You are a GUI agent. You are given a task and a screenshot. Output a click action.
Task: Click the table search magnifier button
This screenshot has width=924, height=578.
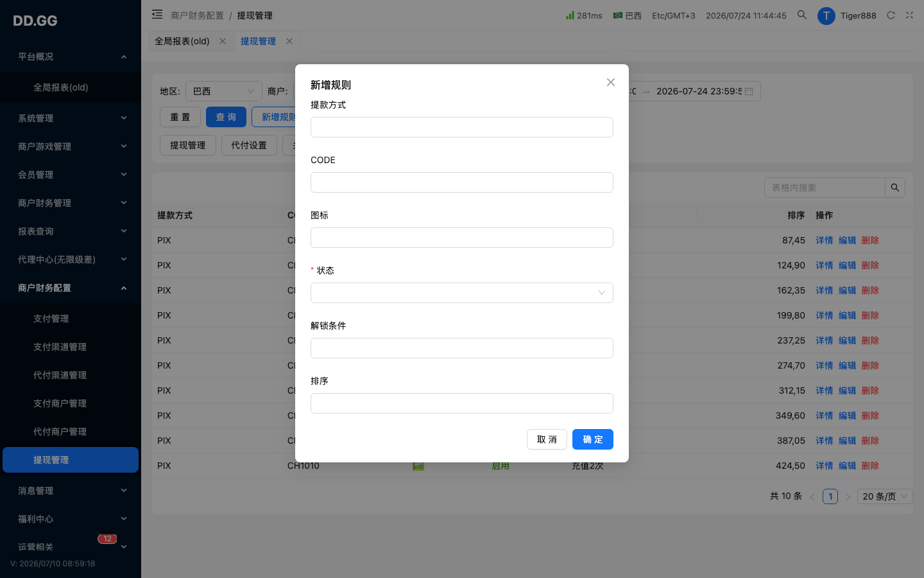point(894,188)
